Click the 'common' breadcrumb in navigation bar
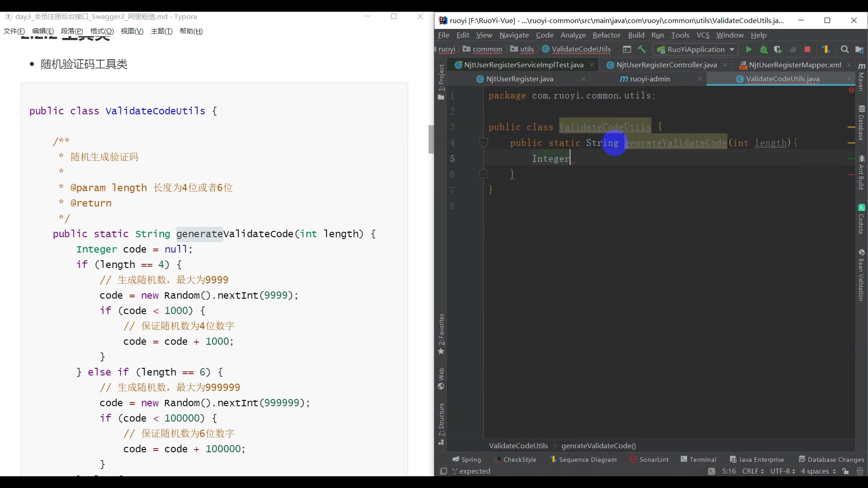The height and width of the screenshot is (488, 868). [x=482, y=49]
